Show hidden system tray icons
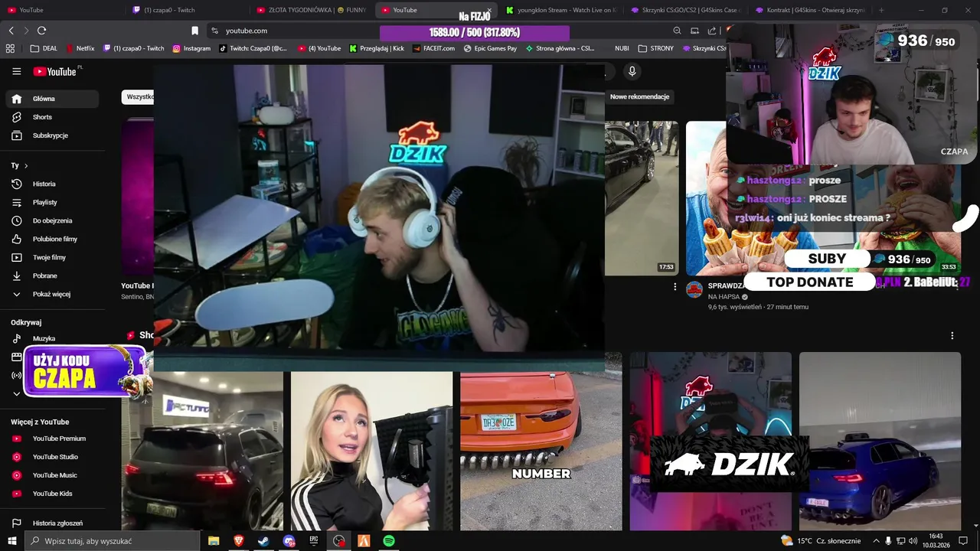 pyautogui.click(x=877, y=541)
